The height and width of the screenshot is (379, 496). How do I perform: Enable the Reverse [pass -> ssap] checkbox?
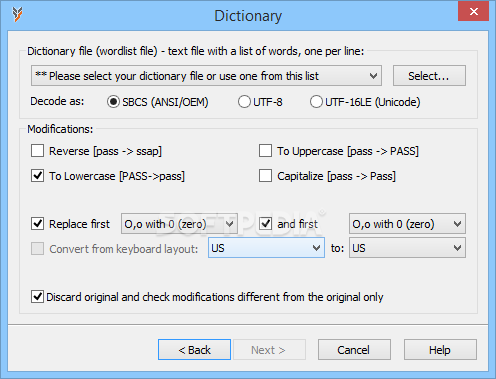tap(37, 151)
